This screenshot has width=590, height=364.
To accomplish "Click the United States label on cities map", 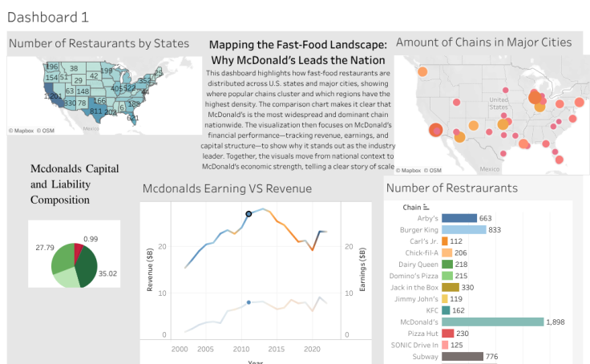I will click(x=499, y=103).
